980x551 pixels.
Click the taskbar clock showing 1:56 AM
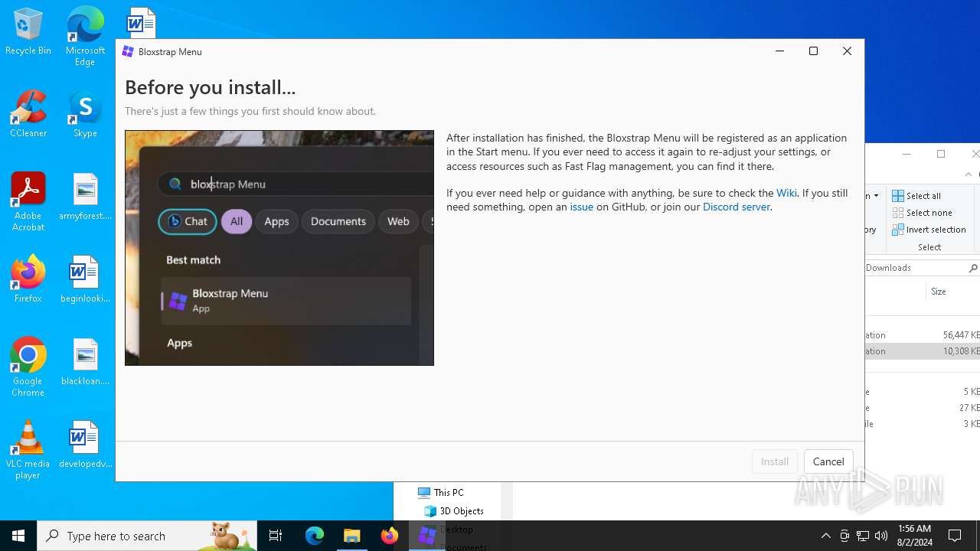(914, 536)
